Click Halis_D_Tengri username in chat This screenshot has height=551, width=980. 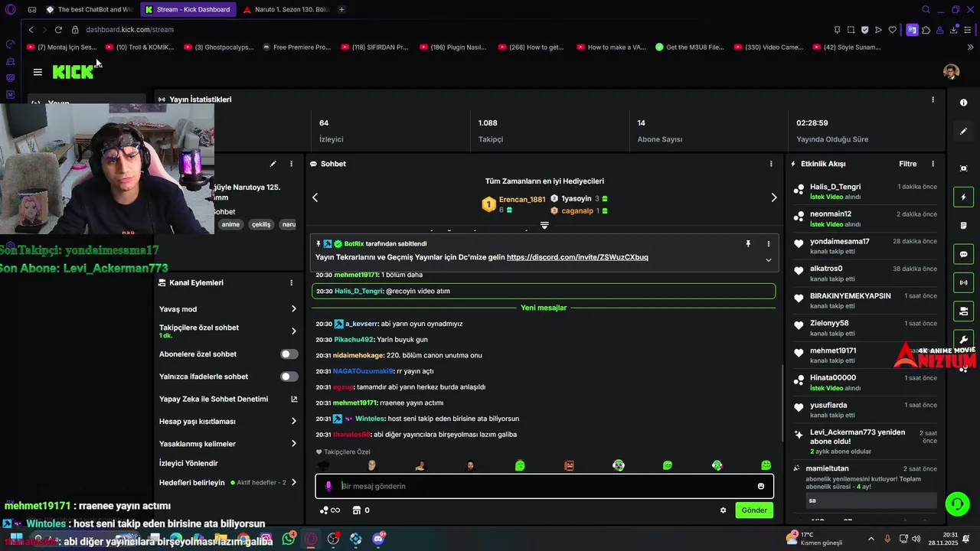[358, 292]
